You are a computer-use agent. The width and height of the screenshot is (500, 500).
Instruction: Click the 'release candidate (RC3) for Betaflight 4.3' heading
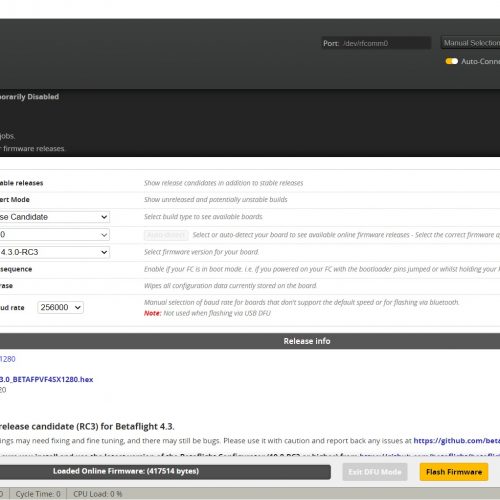point(87,426)
